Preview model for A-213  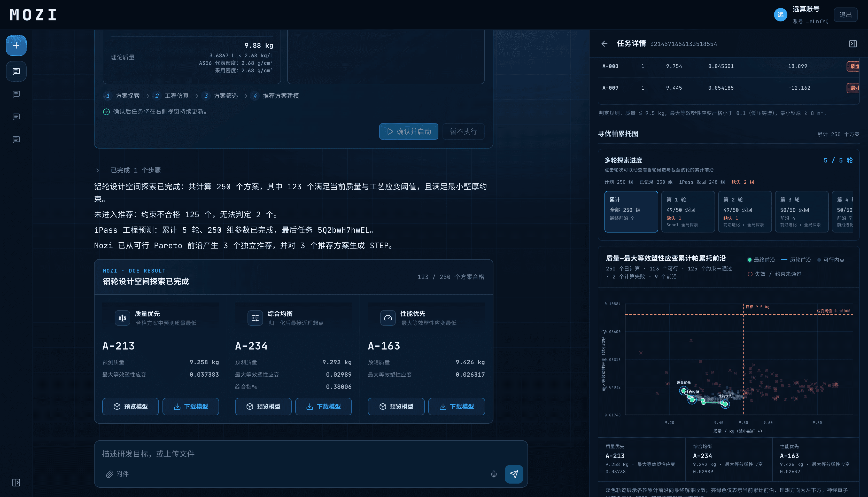point(130,406)
